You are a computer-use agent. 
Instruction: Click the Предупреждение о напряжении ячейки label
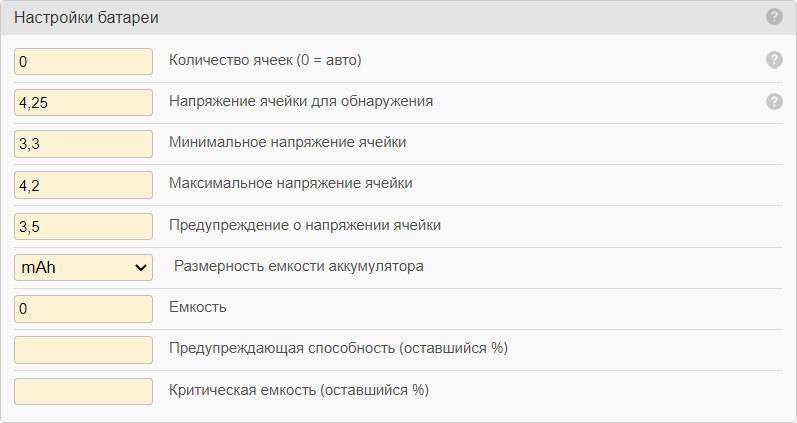[x=305, y=226]
